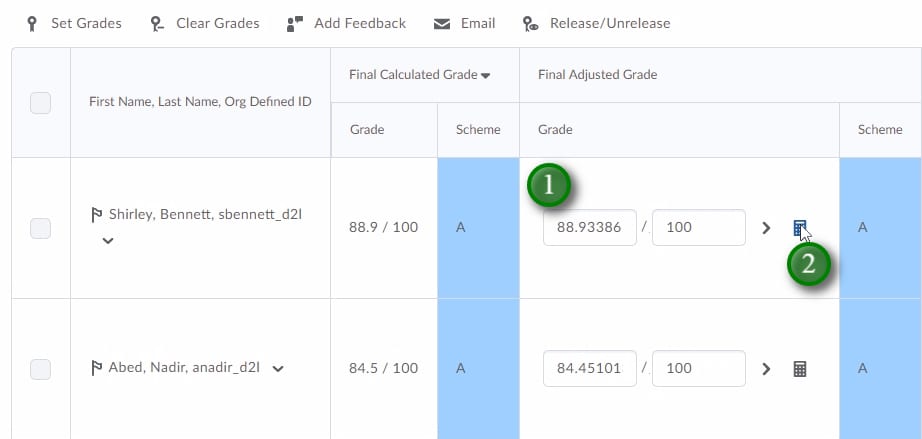Click the calculator icon in Shirley Bennett's row
Viewport: 922px width, 439px height.
point(800,228)
